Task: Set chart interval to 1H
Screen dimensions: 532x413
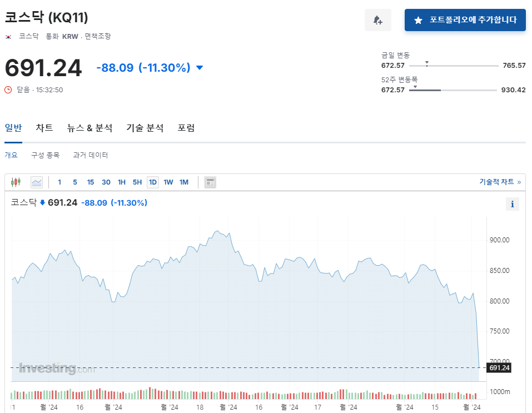Action: click(x=121, y=182)
